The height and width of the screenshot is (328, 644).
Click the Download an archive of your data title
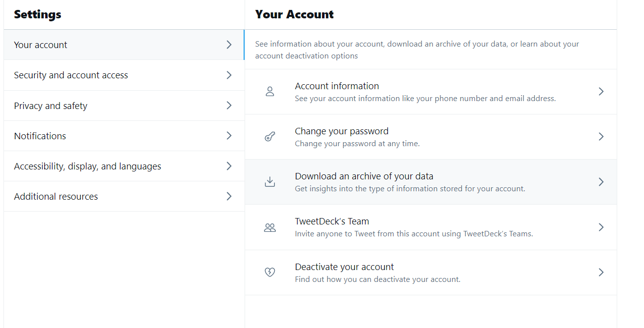pos(364,176)
